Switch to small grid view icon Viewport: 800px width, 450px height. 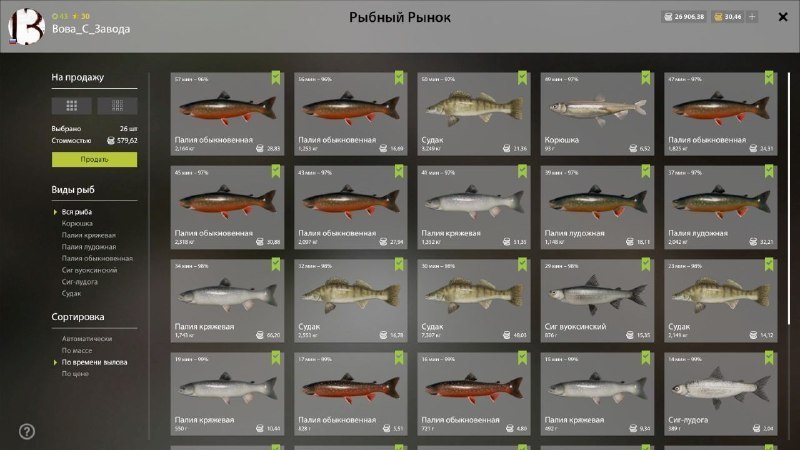tap(117, 106)
